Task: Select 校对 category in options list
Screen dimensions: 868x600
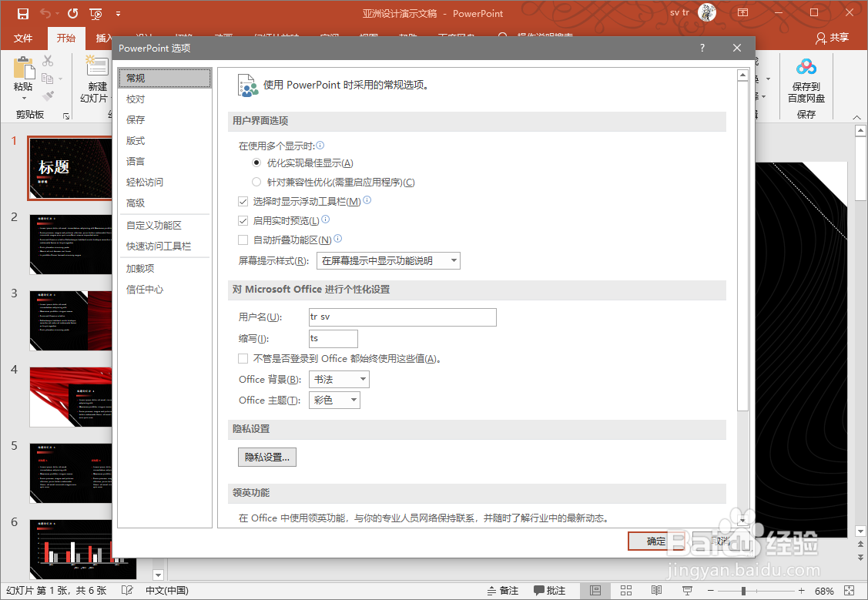Action: 164,99
